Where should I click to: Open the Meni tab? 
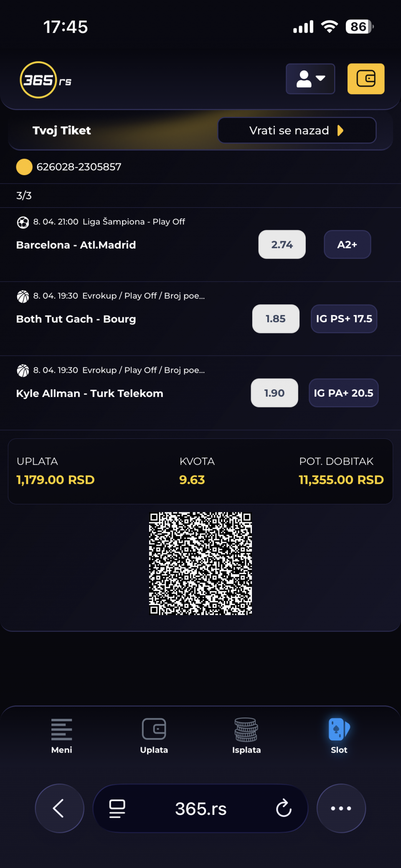pyautogui.click(x=62, y=736)
